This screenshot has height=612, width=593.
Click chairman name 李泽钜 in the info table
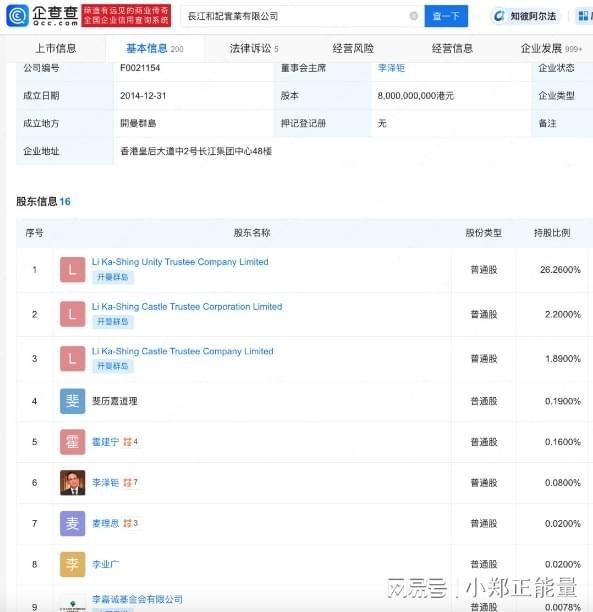[391, 68]
